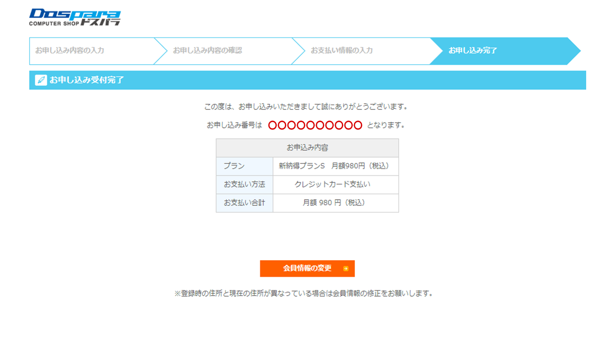
Task: Click the first red circle of the order number
Action: coord(274,124)
